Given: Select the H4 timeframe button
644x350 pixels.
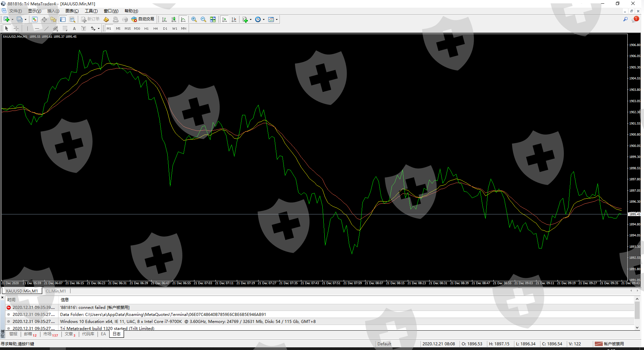Looking at the screenshot, I should (x=156, y=29).
